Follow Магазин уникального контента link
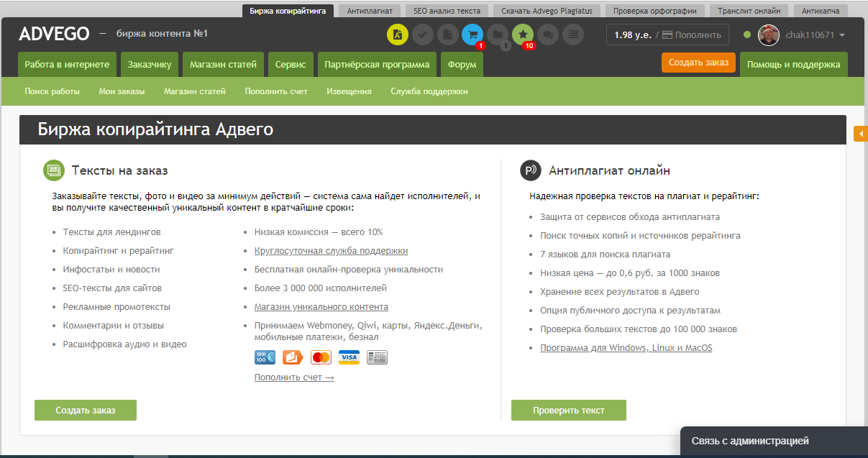This screenshot has height=458, width=868. pos(321,307)
